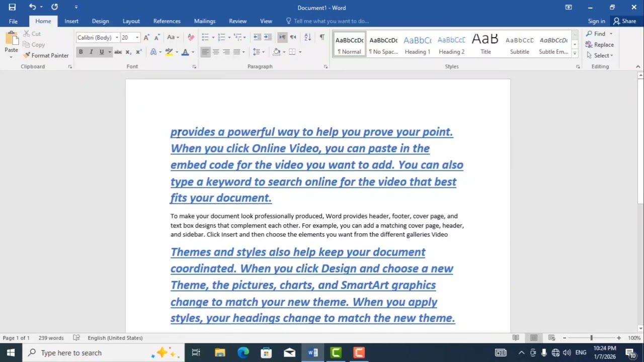
Task: Open the font size dropdown
Action: 137,38
